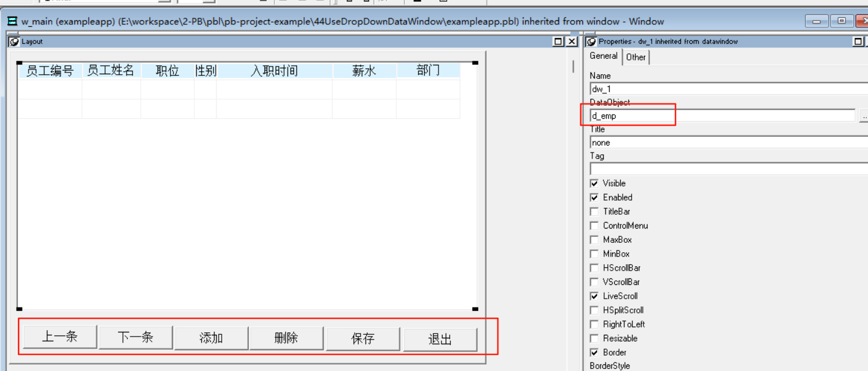Enable the TitleBar checkbox

coord(594,211)
